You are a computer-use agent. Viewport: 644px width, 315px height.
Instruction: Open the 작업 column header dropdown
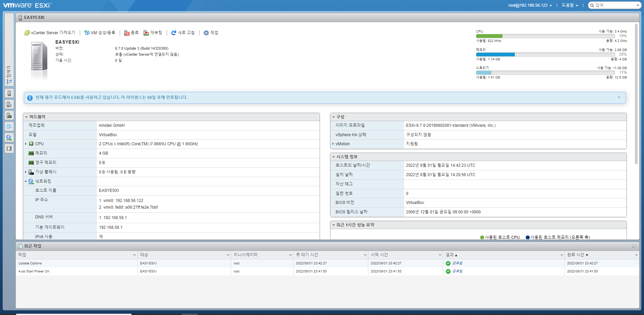click(134, 255)
